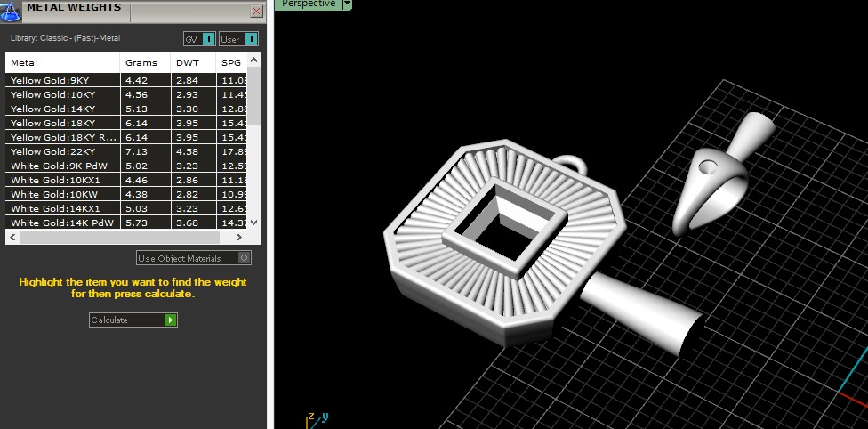
Task: Select the Yellow Gold:10KY row
Action: (126, 94)
